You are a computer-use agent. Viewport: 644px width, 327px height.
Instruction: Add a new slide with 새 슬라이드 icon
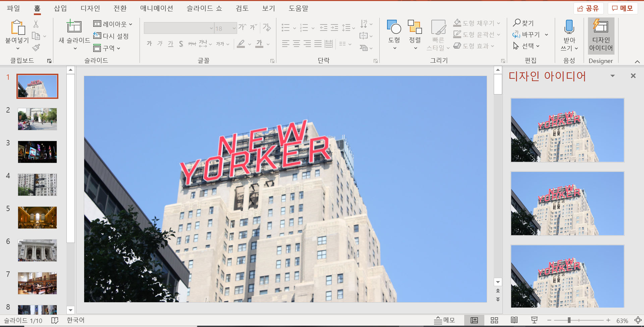[x=74, y=27]
